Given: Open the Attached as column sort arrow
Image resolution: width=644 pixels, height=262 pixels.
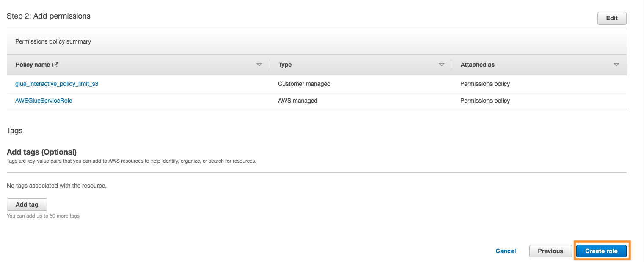Looking at the screenshot, I should 616,65.
